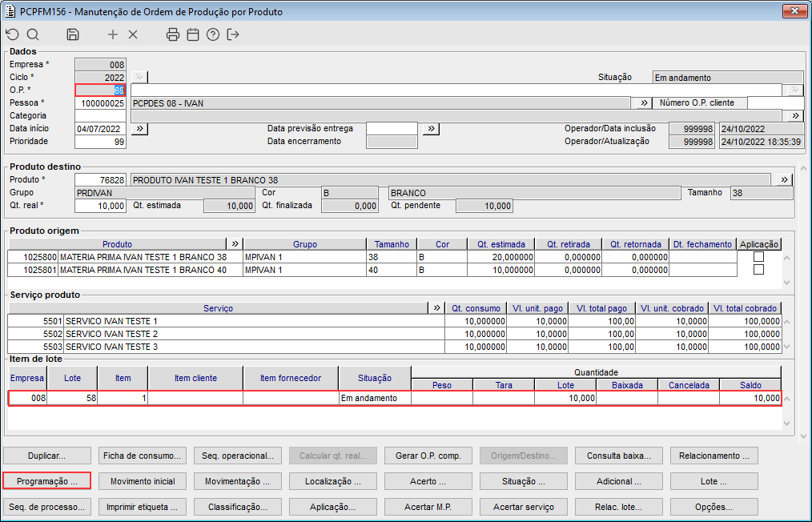Click the Ficha de consumo button
812x522 pixels.
(143, 456)
